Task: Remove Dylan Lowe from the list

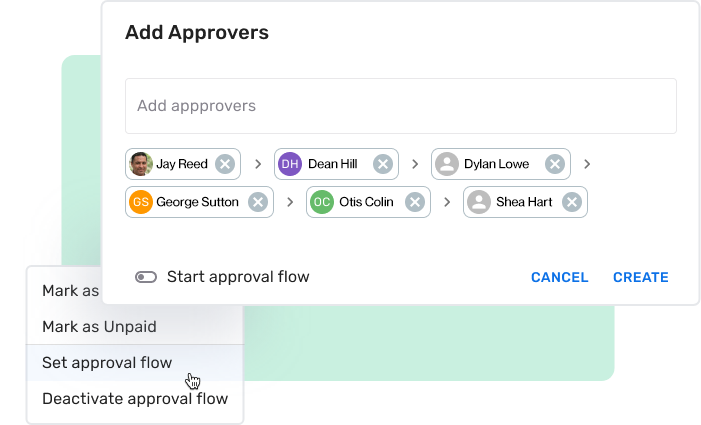Action: click(x=554, y=164)
